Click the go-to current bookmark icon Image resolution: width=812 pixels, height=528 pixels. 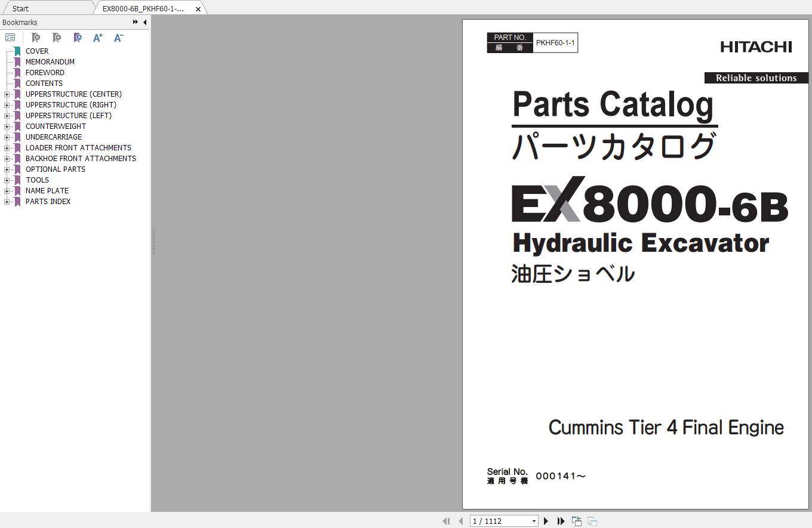[x=78, y=38]
